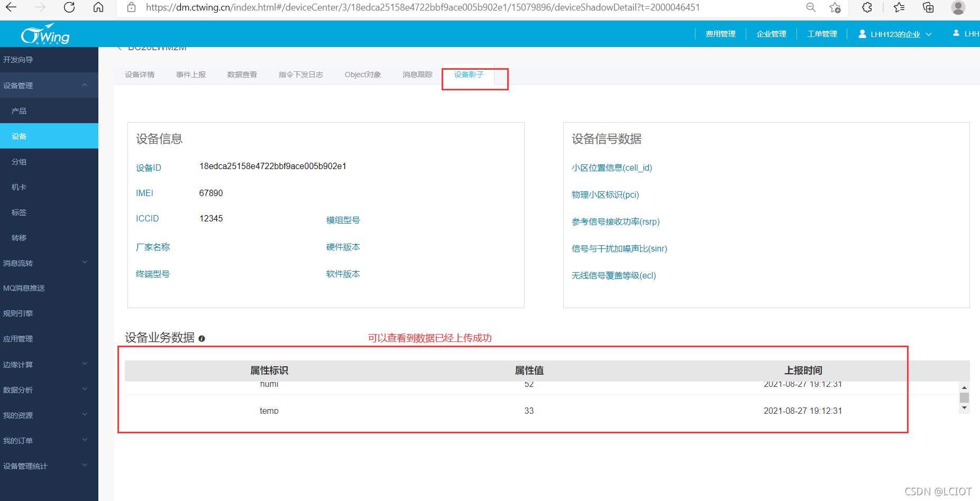
Task: Click 小区位置信息(cell_id) link
Action: [612, 168]
